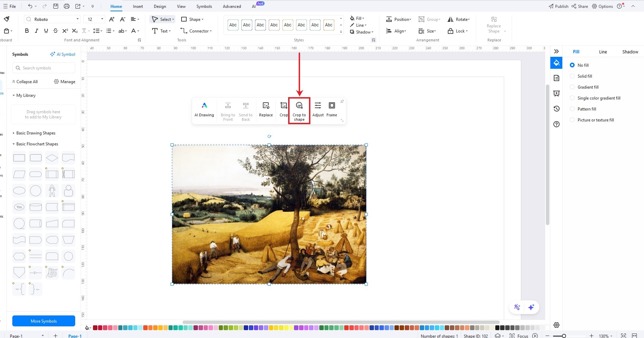Click the Format Painter icon
644x338 pixels.
click(x=6, y=19)
